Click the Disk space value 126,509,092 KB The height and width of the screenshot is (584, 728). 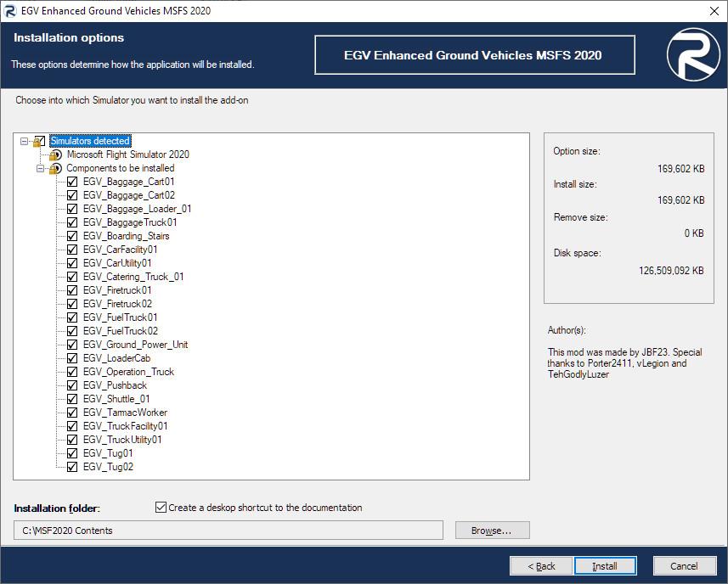[x=671, y=271]
